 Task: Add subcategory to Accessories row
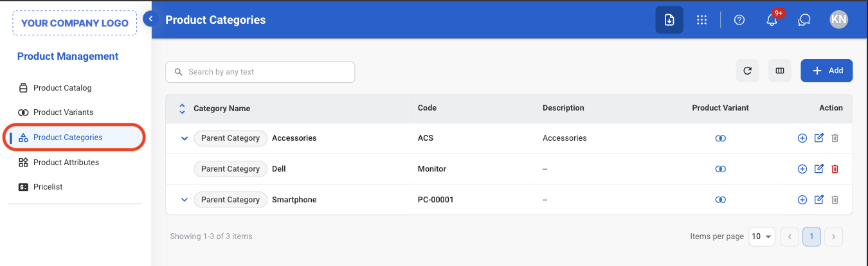pos(802,138)
